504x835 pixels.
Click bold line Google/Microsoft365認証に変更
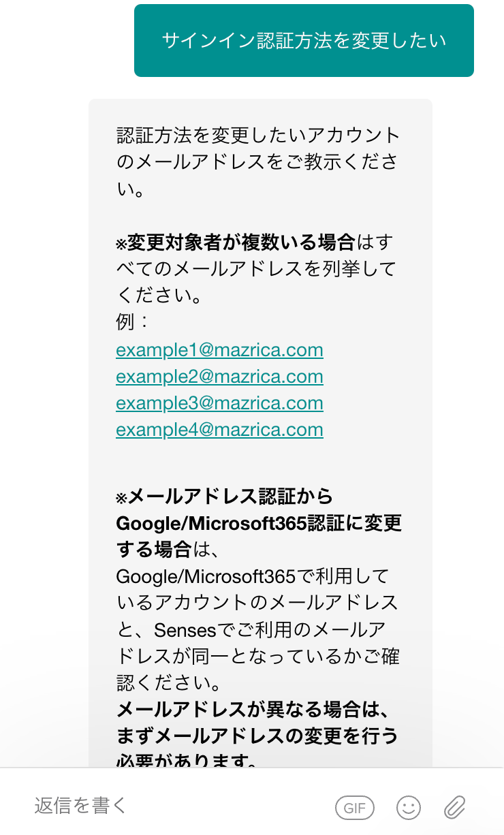coord(259,523)
